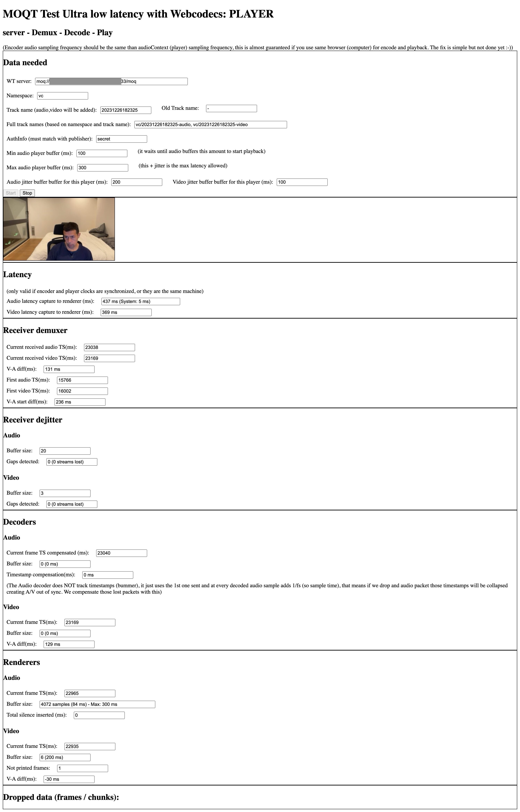This screenshot has width=520, height=812.
Task: Click the Audio latency capture renderer field
Action: point(140,302)
